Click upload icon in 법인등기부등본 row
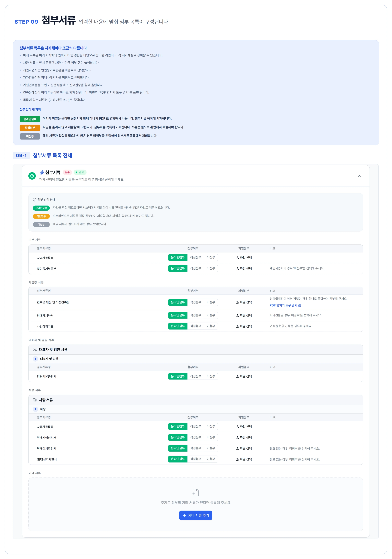The image size is (392, 559). [237, 269]
